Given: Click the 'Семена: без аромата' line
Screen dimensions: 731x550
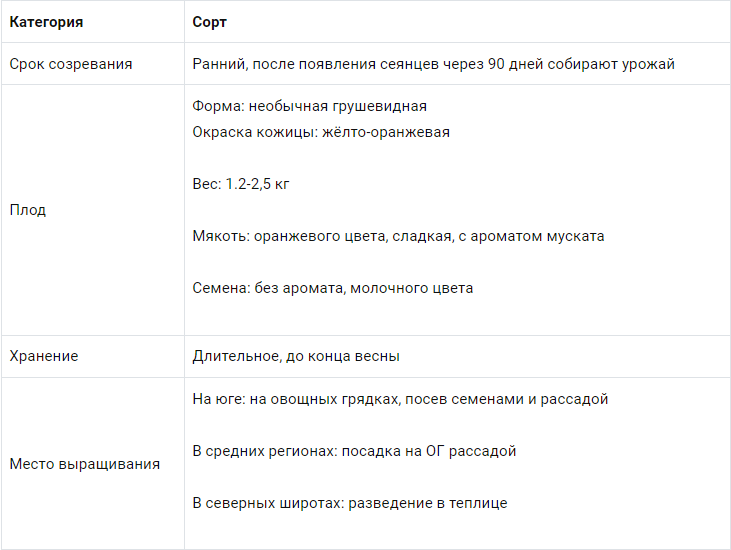Looking at the screenshot, I should pos(333,288).
